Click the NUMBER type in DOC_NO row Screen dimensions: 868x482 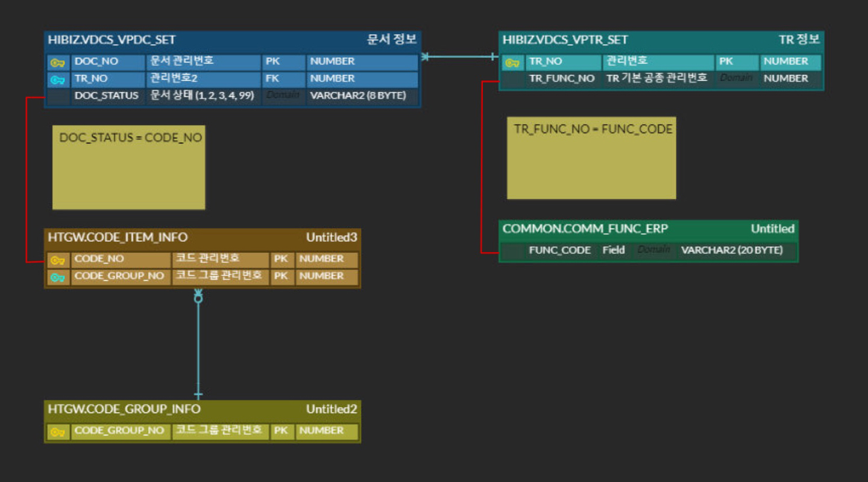click(x=332, y=62)
